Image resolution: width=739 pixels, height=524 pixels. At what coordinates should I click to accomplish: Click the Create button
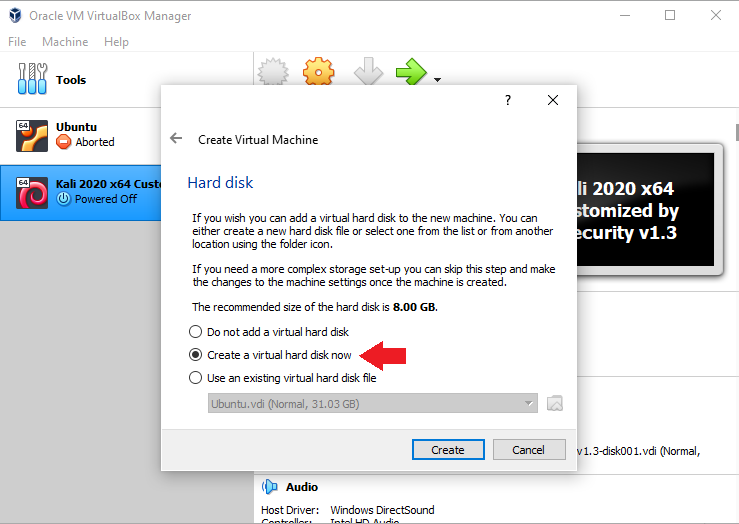tap(448, 450)
